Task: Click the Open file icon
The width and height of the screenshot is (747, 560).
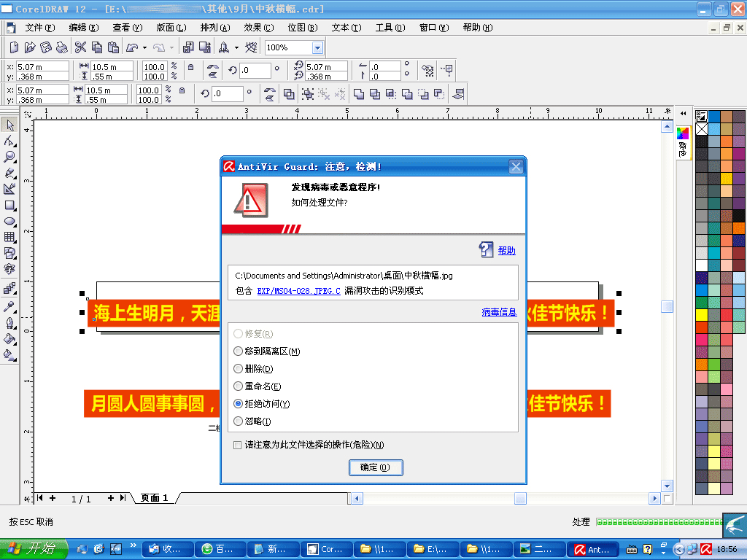Action: tap(30, 47)
